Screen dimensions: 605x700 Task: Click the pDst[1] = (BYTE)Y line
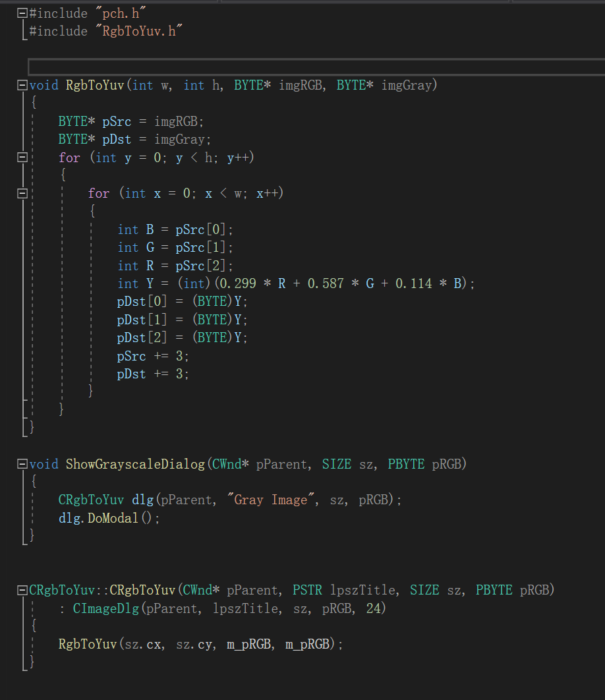coord(182,320)
